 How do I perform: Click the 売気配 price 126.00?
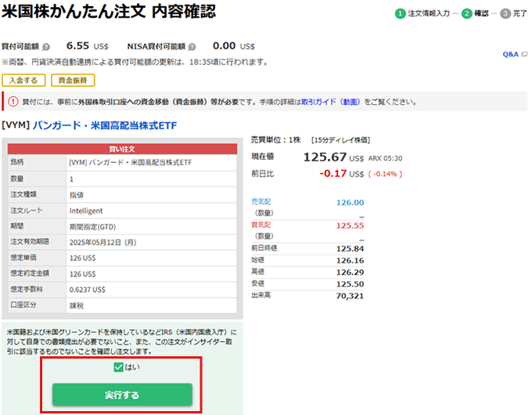coord(350,202)
